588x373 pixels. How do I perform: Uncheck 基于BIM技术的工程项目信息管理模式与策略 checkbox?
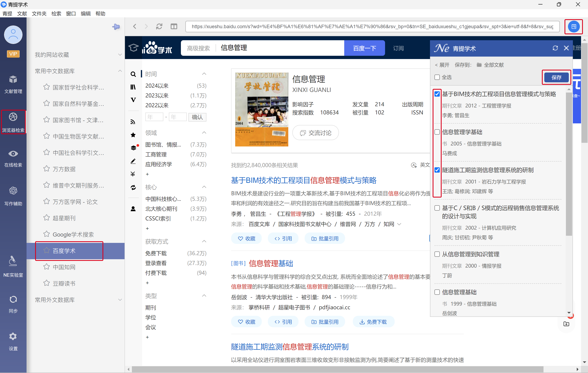437,94
